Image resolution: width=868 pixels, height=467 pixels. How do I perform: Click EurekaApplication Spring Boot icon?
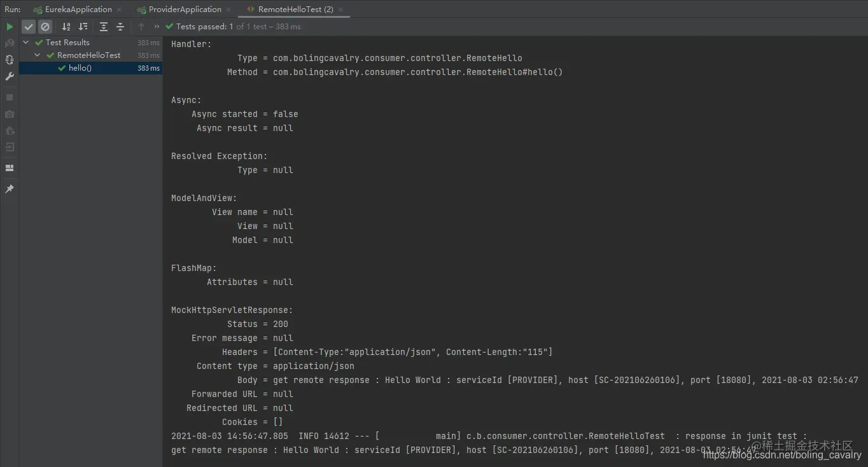click(x=38, y=10)
